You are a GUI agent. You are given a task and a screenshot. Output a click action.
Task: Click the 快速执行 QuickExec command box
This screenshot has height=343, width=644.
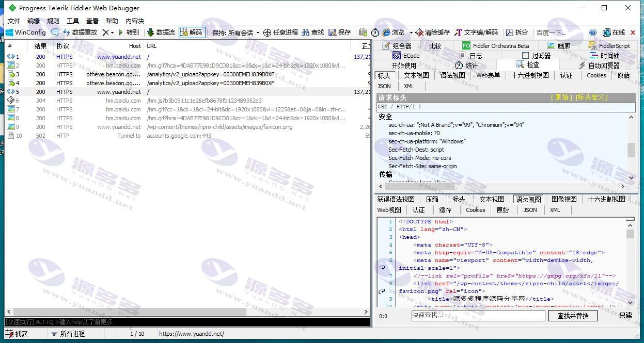(x=187, y=322)
